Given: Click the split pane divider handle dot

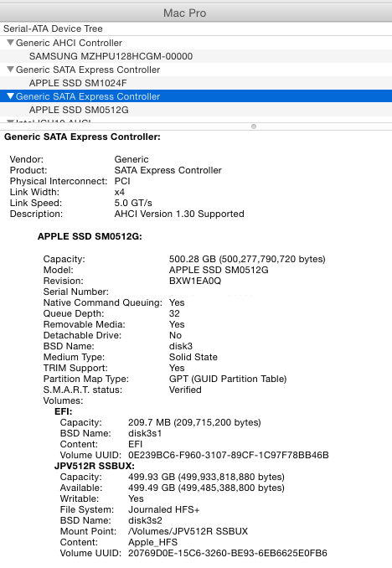Looking at the screenshot, I should click(254, 127).
